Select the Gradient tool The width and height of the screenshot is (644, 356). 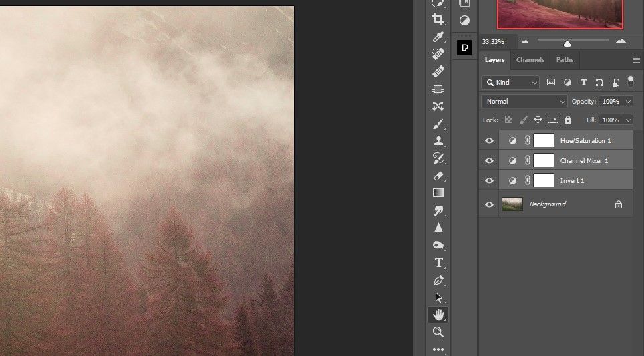click(438, 193)
